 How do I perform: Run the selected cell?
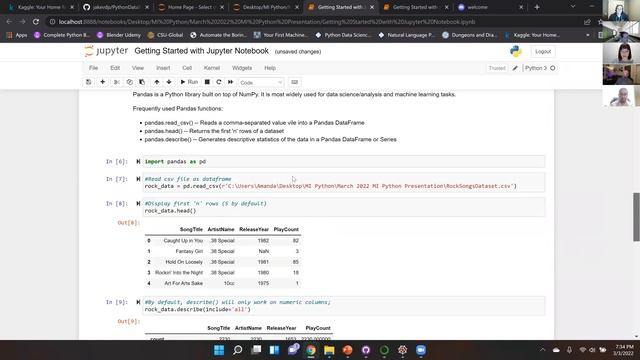point(189,82)
